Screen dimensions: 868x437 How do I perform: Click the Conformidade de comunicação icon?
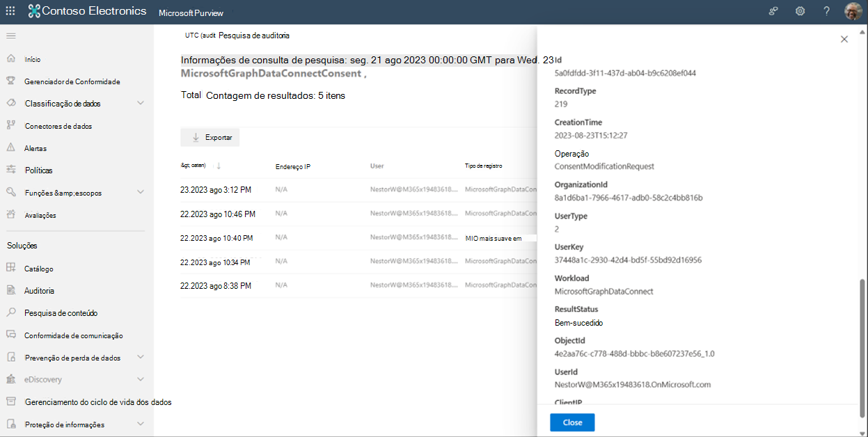10,335
